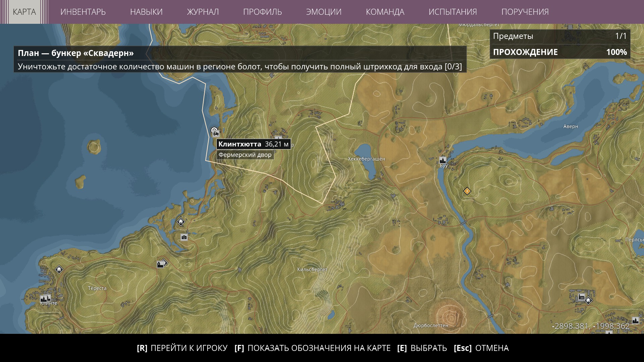
Task: Click the Предметы 1/1 counter
Action: pyautogui.click(x=560, y=36)
